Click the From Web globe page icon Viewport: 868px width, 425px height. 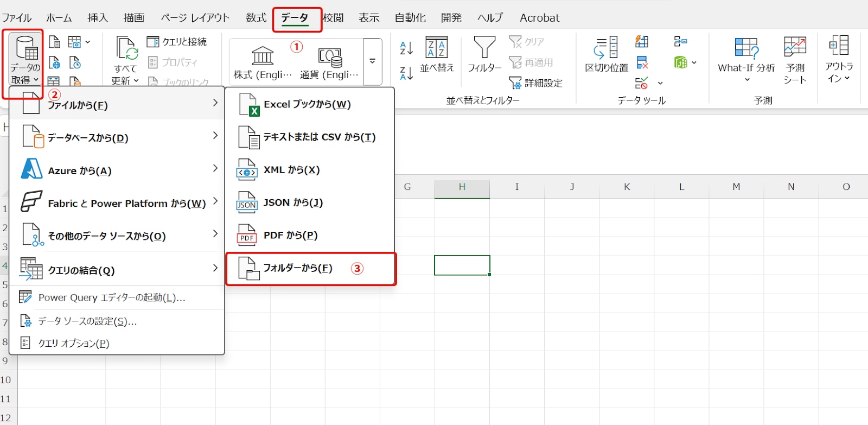coord(54,63)
